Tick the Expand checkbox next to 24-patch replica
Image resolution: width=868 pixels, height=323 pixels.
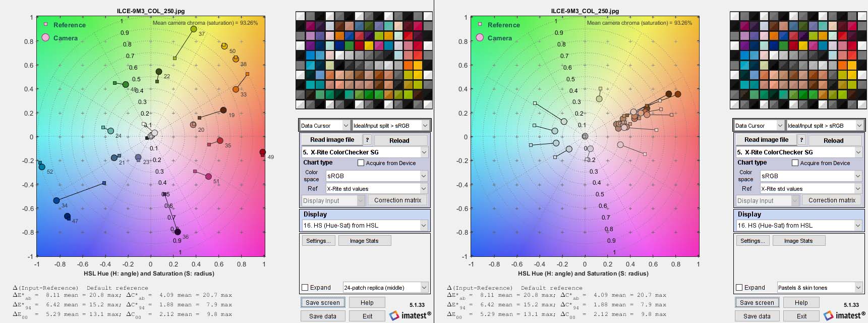(x=305, y=288)
